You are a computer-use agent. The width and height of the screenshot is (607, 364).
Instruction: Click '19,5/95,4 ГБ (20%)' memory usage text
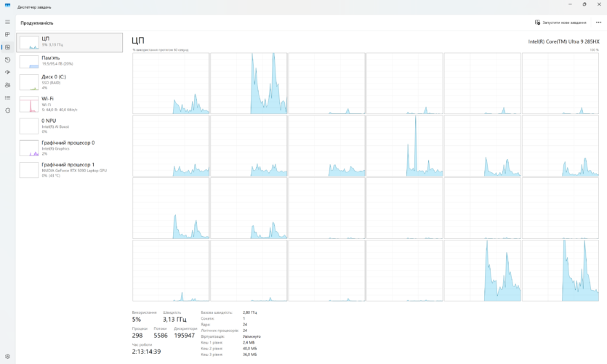point(57,64)
